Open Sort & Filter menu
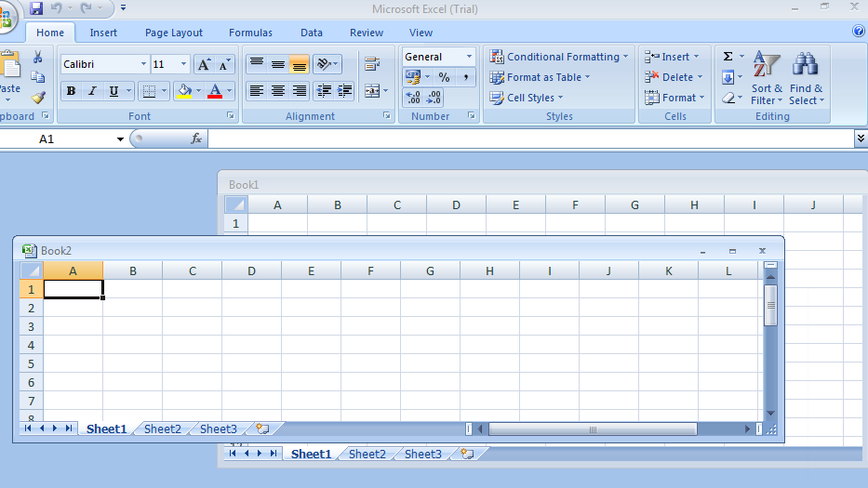Viewport: 868px width, 488px height. 767,78
